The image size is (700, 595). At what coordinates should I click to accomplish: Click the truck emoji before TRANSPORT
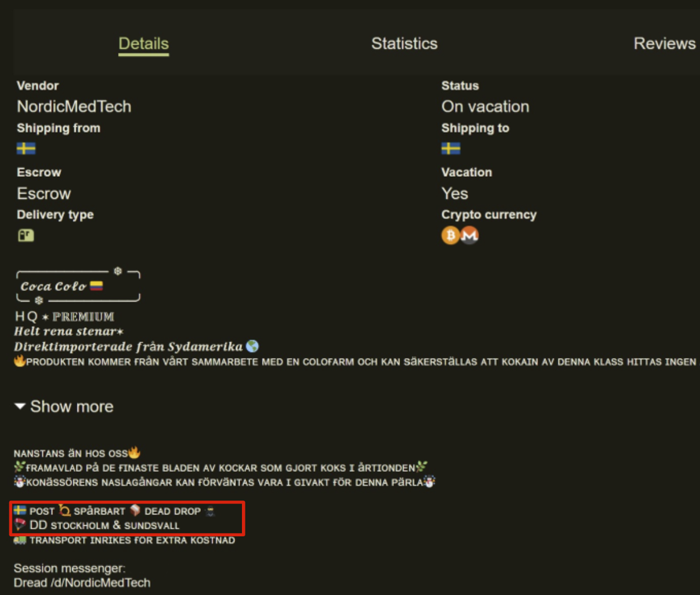tap(20, 540)
